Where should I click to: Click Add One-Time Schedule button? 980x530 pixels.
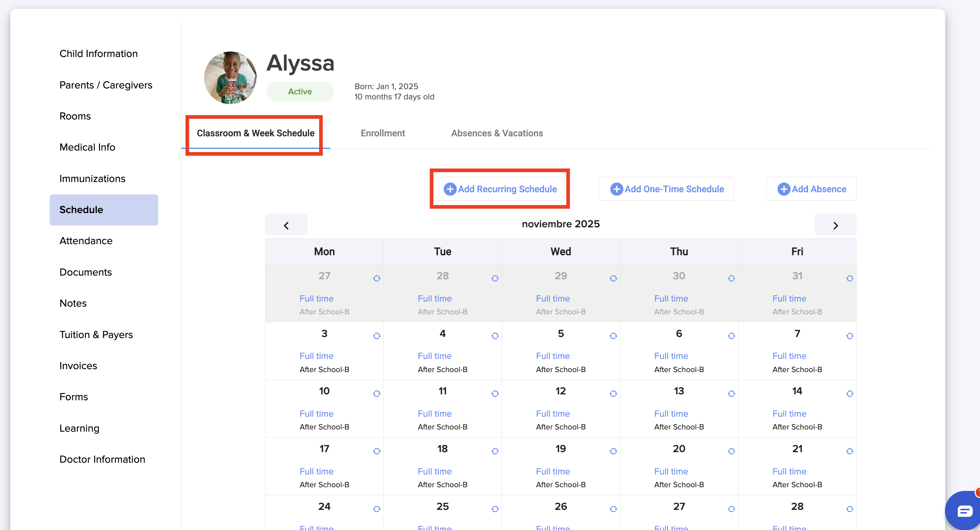(x=666, y=189)
